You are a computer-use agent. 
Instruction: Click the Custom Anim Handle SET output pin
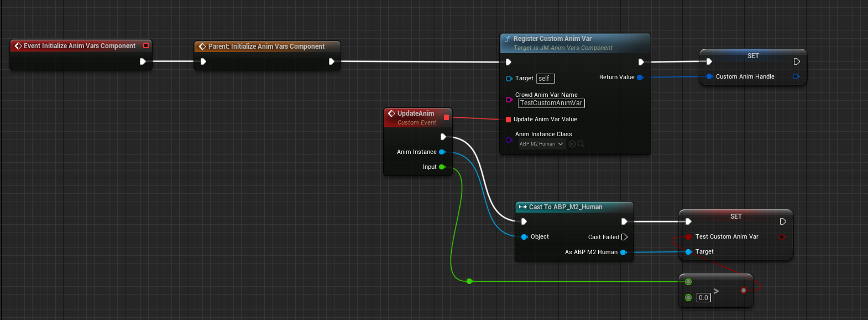click(796, 77)
